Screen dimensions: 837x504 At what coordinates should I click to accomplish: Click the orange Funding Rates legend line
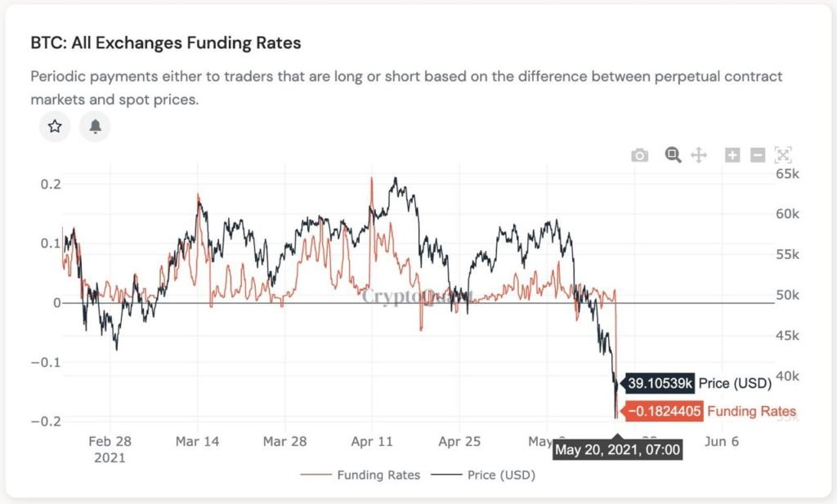click(x=316, y=475)
